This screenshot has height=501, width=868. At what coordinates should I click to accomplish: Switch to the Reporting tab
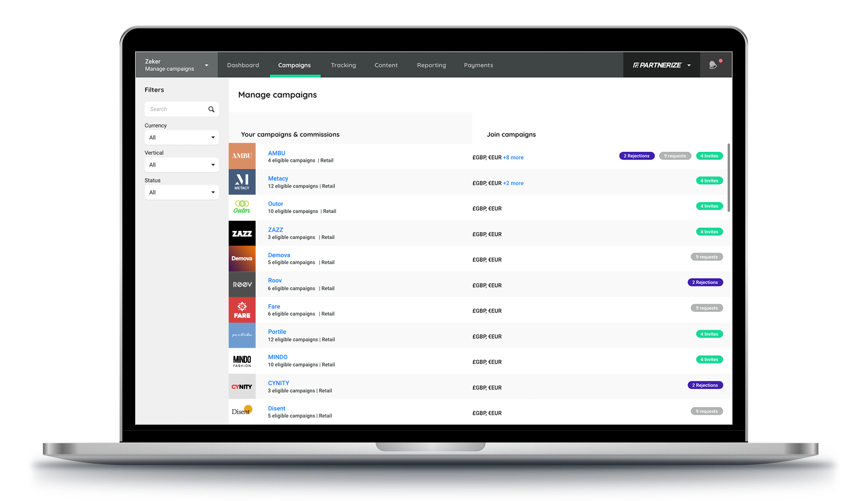431,65
